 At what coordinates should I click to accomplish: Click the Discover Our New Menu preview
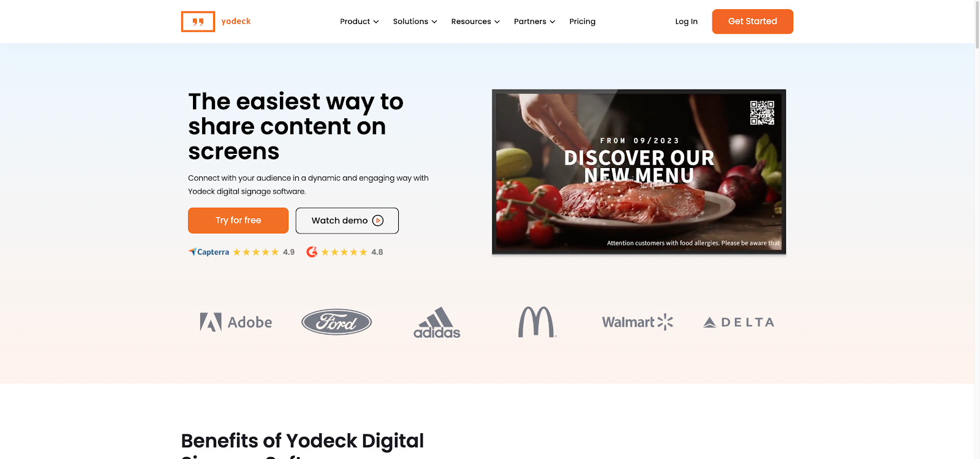pyautogui.click(x=639, y=172)
